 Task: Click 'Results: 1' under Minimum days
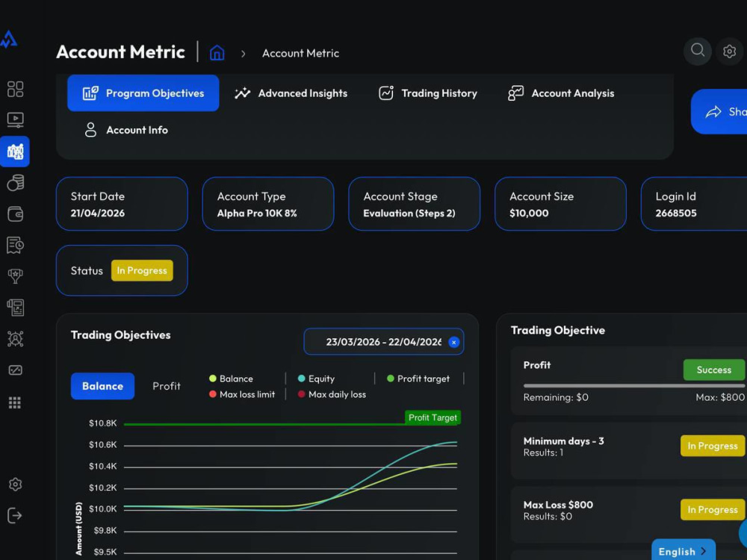pos(543,453)
